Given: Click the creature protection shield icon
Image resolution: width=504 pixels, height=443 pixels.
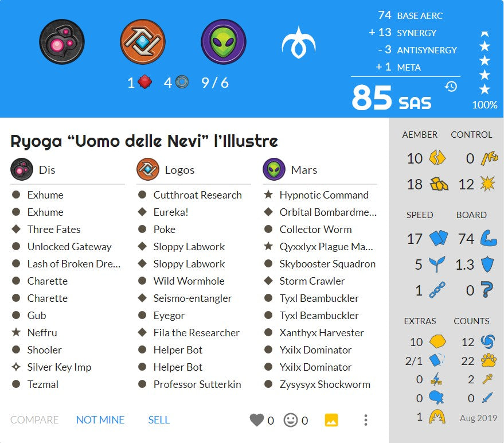Looking at the screenshot, I should [487, 264].
